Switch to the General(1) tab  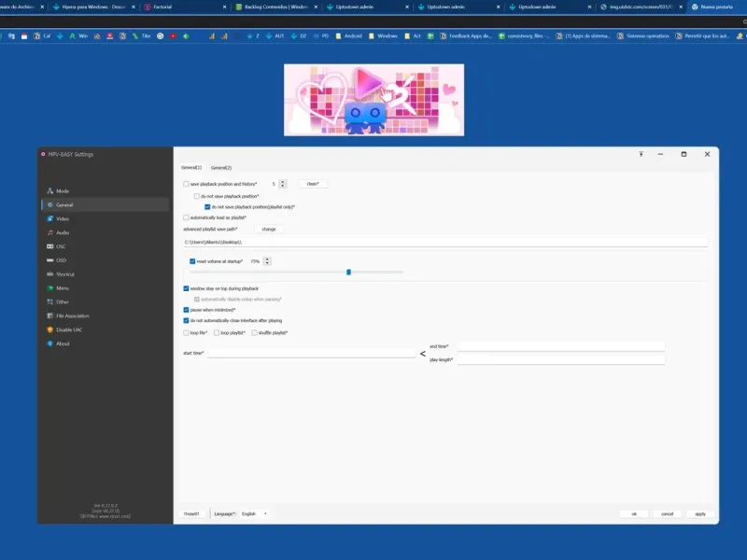point(191,168)
